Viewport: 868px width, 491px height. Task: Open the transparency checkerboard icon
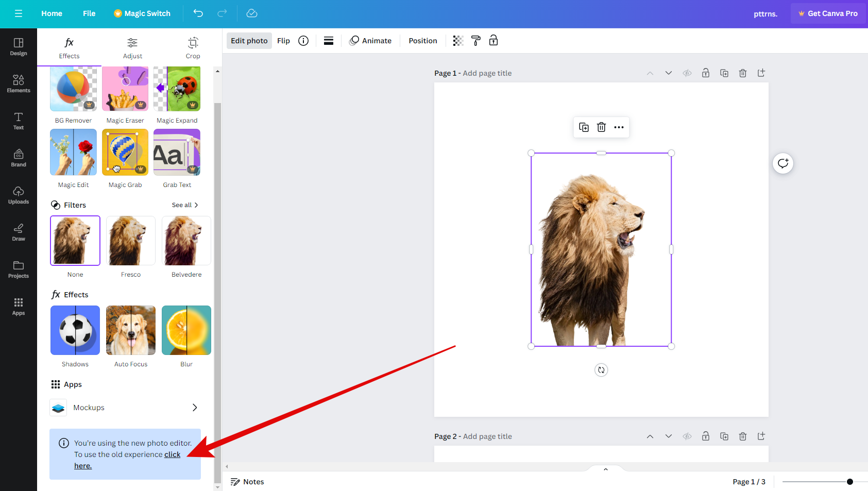click(458, 41)
